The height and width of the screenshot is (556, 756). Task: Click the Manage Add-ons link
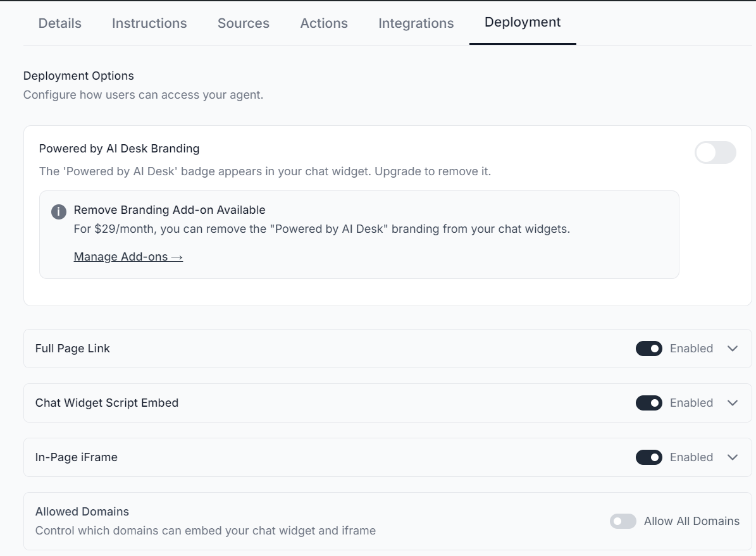(x=128, y=256)
